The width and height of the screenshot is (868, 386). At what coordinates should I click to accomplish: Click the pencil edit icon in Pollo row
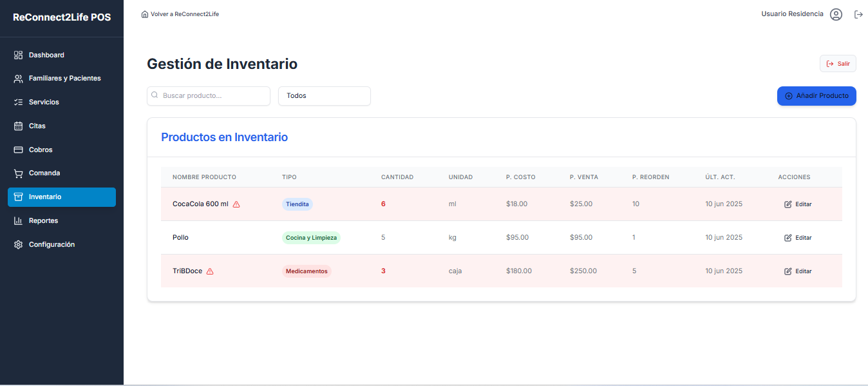click(x=788, y=238)
